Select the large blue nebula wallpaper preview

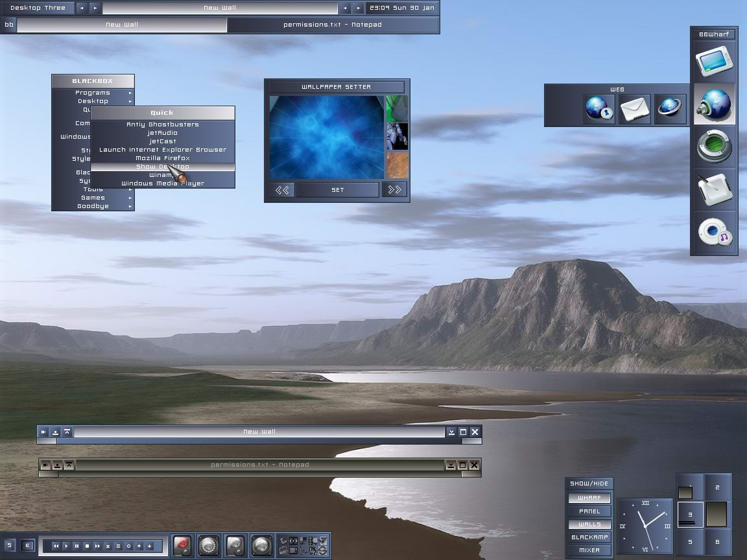coord(327,137)
